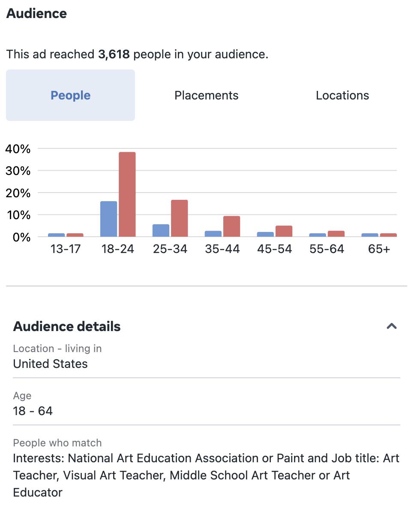Click the blue bar for ages 18-24
The image size is (420, 506).
click(x=108, y=219)
